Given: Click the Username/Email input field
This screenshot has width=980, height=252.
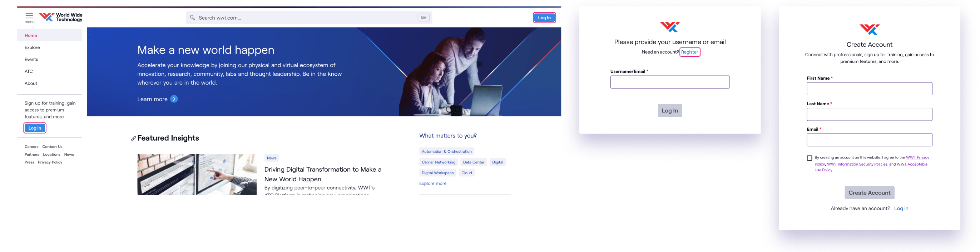Looking at the screenshot, I should [669, 82].
